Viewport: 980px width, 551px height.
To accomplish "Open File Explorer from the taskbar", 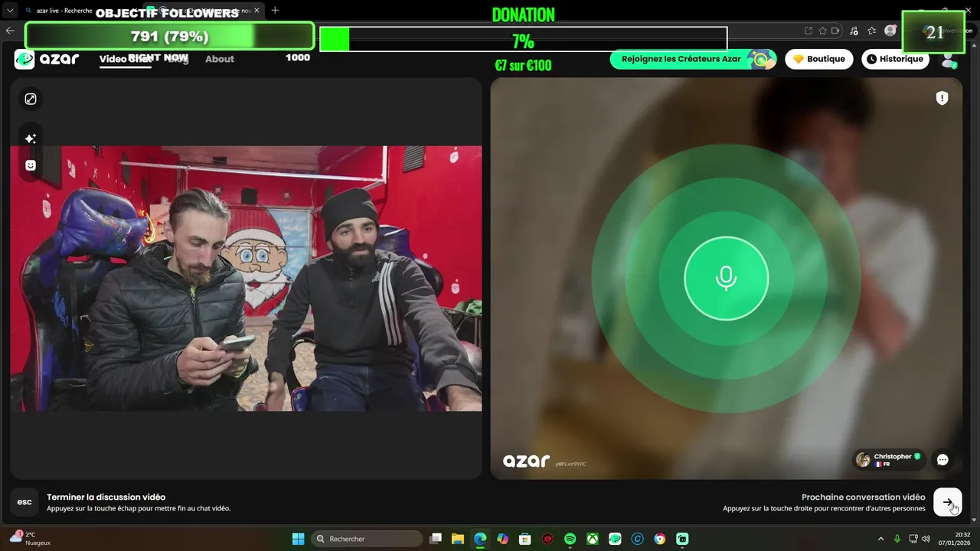I will point(458,539).
